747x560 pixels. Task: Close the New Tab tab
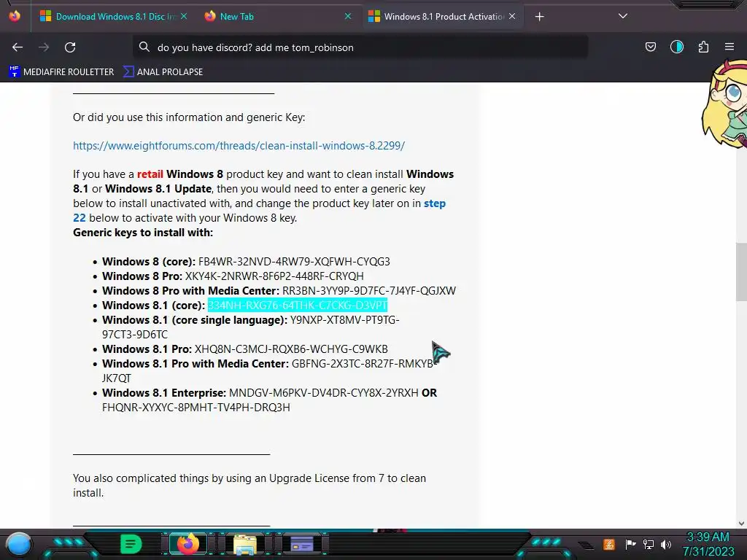coord(348,16)
